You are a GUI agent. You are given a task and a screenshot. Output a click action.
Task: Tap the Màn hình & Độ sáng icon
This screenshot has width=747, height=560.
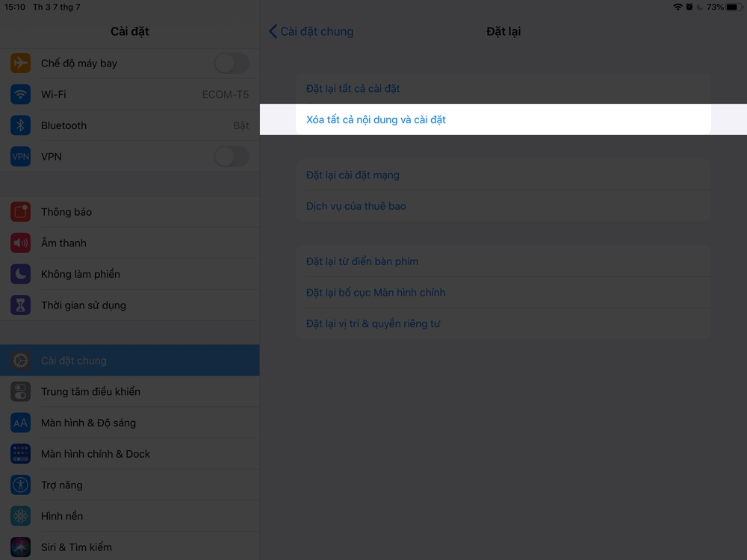tap(20, 423)
